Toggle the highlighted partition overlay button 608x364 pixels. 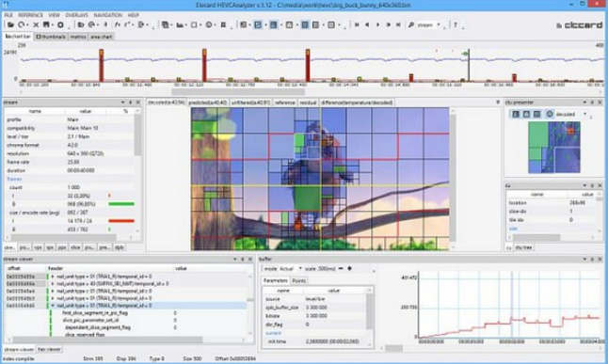258,24
